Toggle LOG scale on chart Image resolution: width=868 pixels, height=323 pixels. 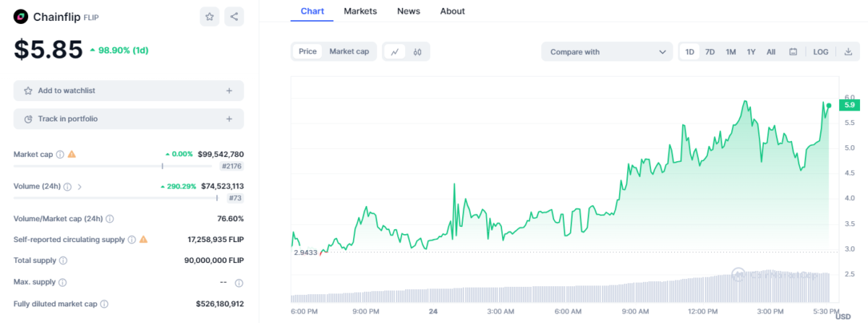(x=820, y=52)
